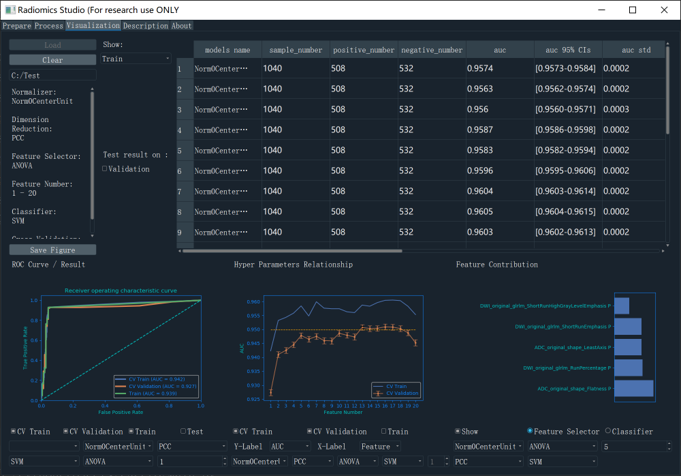Image resolution: width=681 pixels, height=476 pixels.
Task: Open the empty dropdown under ROC Curve
Action: [44, 446]
